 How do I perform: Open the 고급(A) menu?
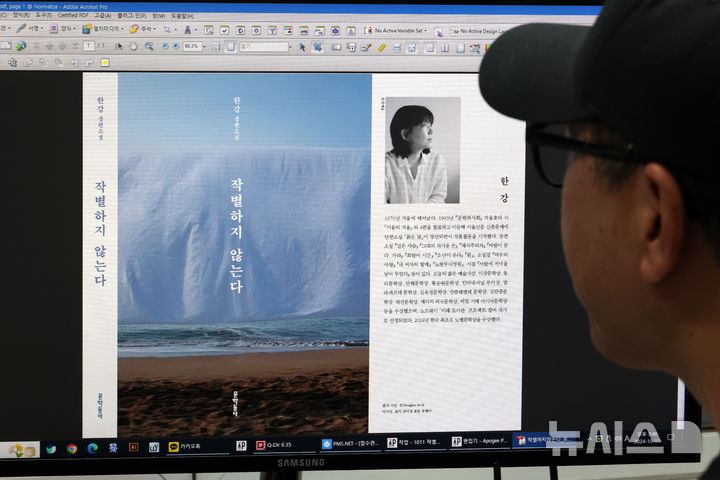pos(103,16)
